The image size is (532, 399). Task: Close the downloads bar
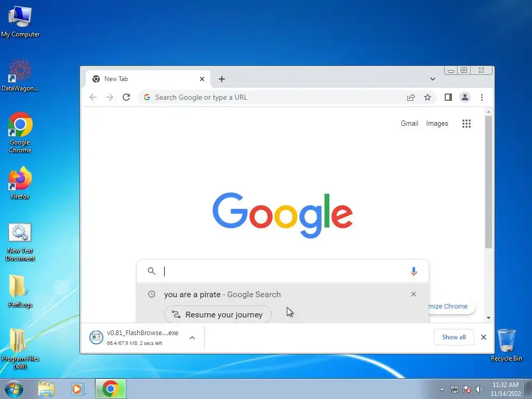click(484, 337)
